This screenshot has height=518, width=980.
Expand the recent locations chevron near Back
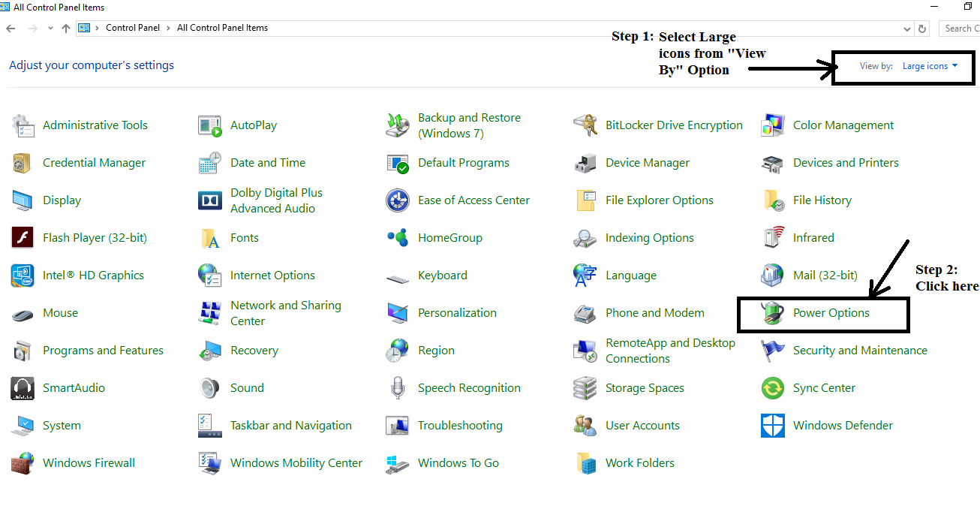[50, 29]
